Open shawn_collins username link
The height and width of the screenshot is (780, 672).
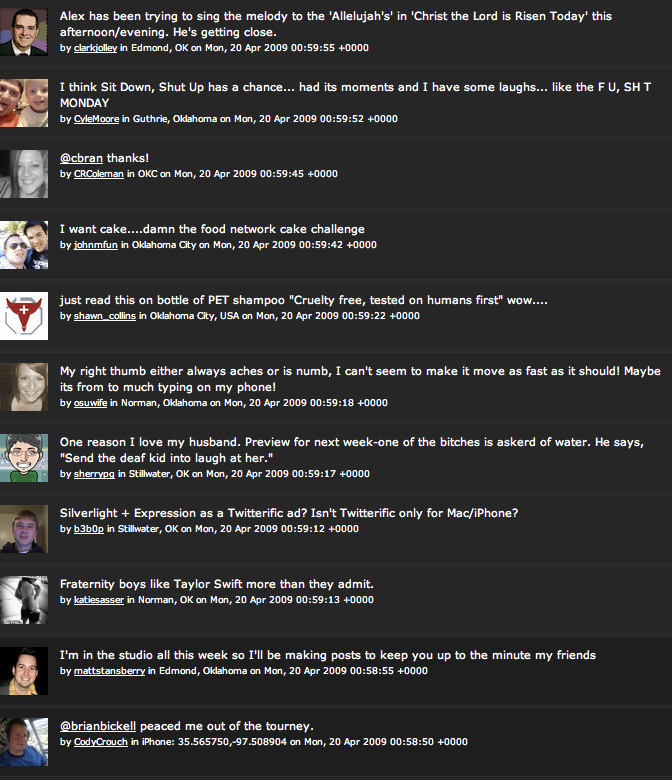coord(104,316)
